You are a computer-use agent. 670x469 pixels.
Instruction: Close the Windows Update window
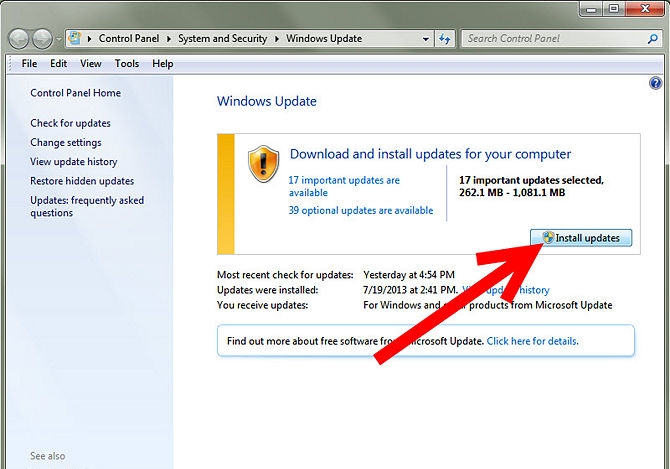point(645,9)
